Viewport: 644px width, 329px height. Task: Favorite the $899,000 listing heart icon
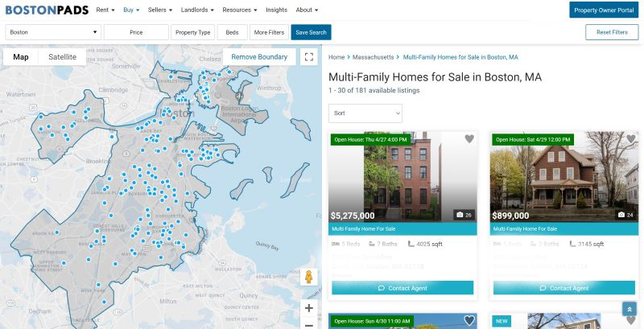tap(631, 139)
